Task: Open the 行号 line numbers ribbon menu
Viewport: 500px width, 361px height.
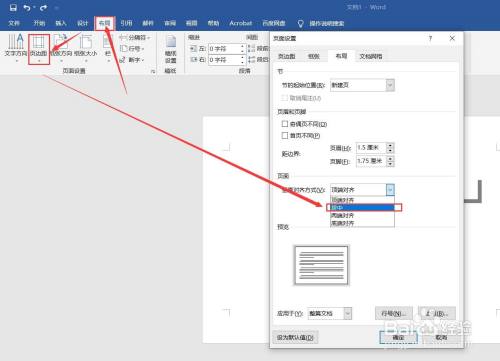Action: [132, 49]
